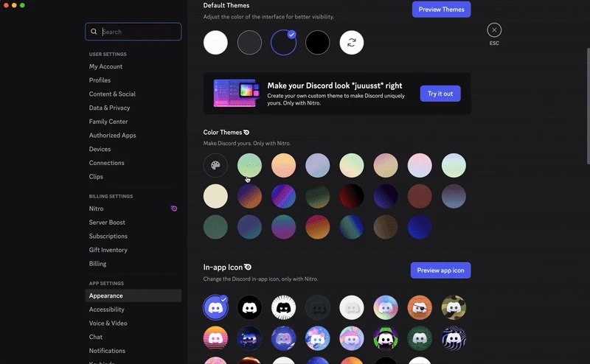Viewport: 590px width, 364px height.
Task: Pick the dark galaxy night Discord icon
Action: pyautogui.click(x=249, y=338)
